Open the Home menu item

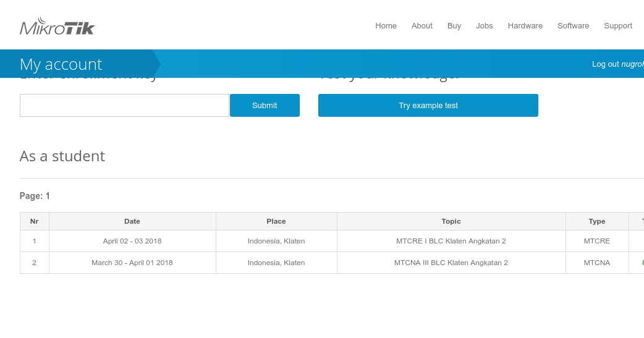coord(386,26)
